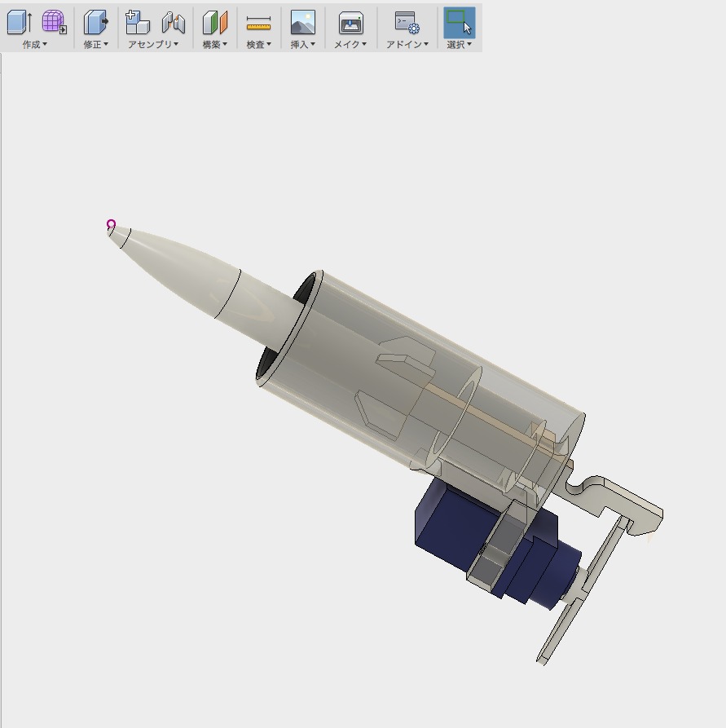Click the メイク label
This screenshot has width=726, height=728.
[x=350, y=44]
